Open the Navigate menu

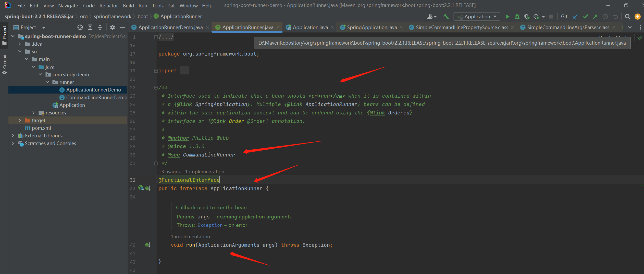coord(68,5)
